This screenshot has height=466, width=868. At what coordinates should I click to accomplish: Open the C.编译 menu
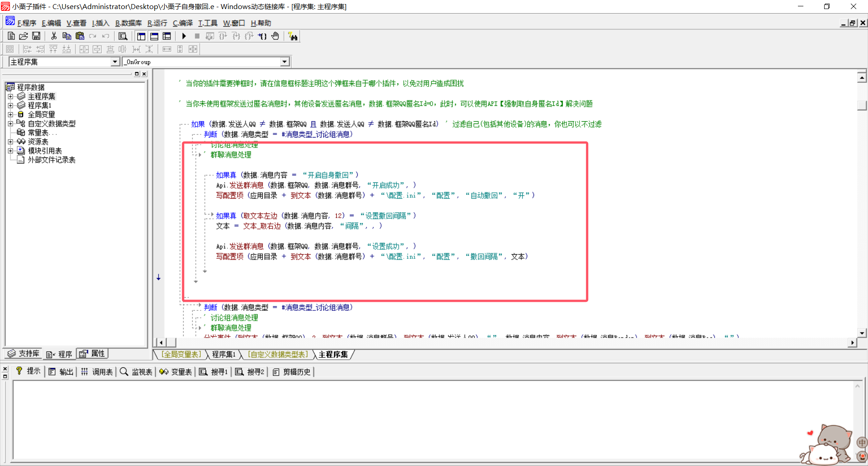[x=182, y=23]
